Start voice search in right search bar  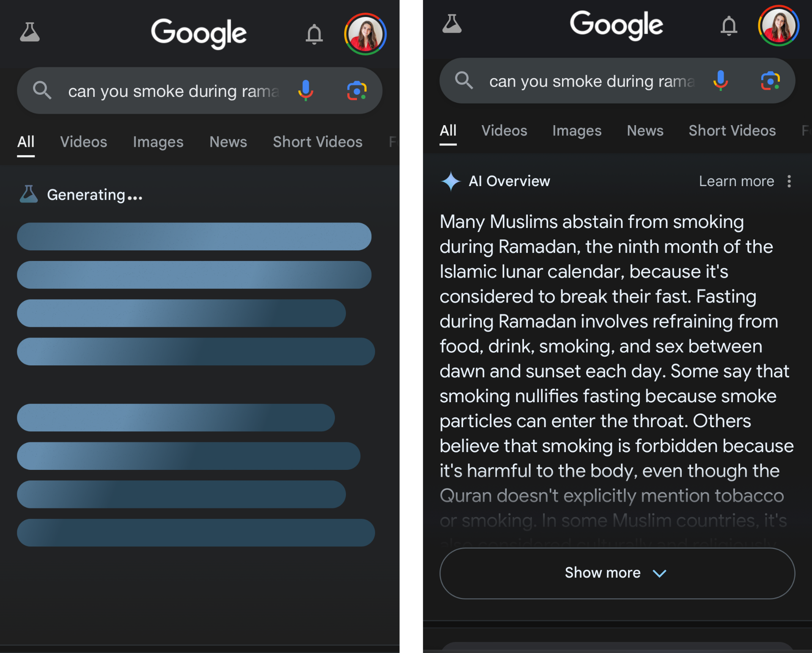click(720, 80)
